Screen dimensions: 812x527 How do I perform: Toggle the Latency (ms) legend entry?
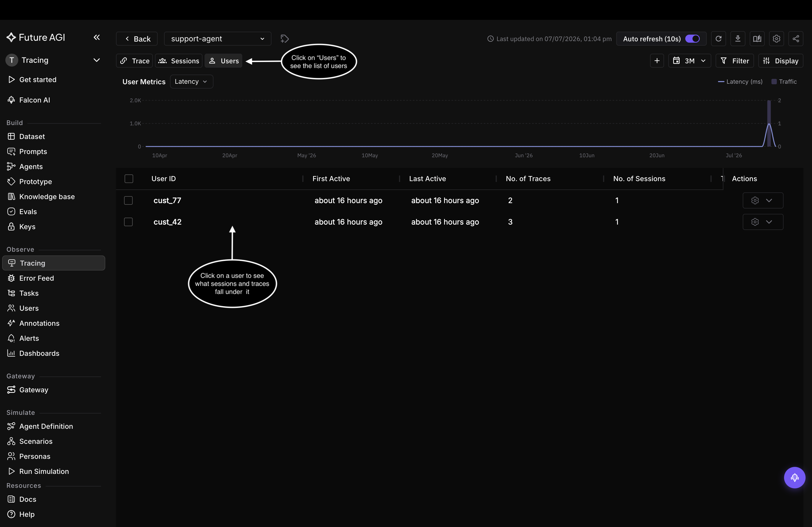click(740, 82)
